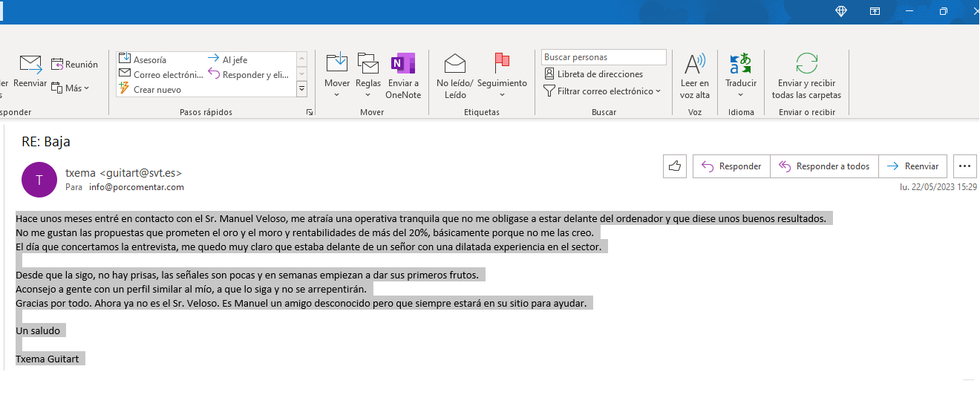Click the Reenviar envelope icon in ribbon

click(x=30, y=64)
